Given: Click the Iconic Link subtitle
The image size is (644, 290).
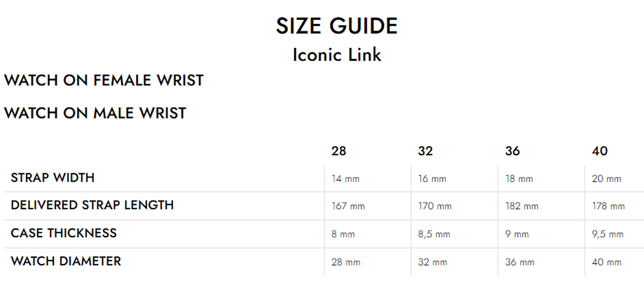Looking at the screenshot, I should click(x=336, y=54).
